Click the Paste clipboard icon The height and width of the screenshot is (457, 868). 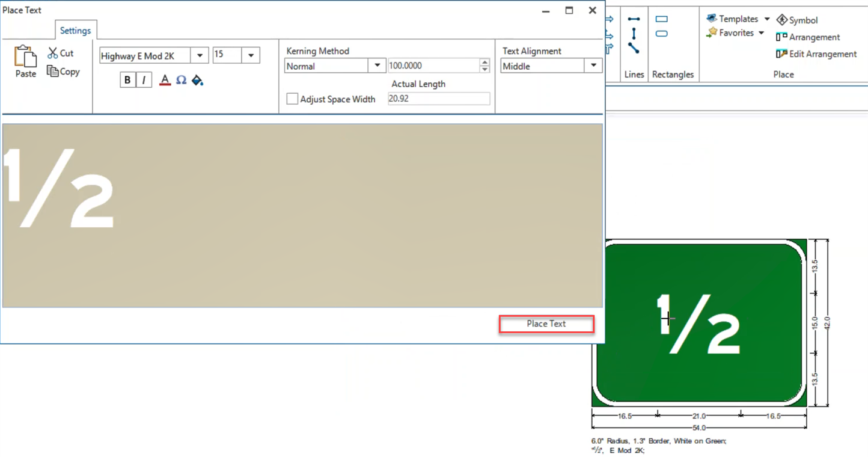tap(25, 57)
